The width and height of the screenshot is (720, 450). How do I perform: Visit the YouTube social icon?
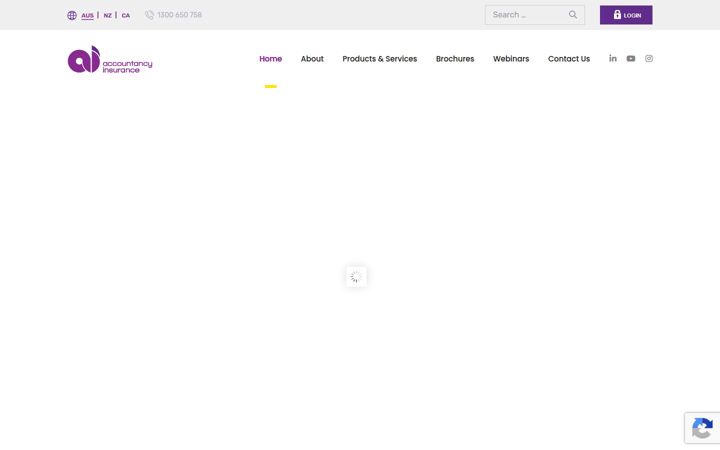click(x=631, y=58)
